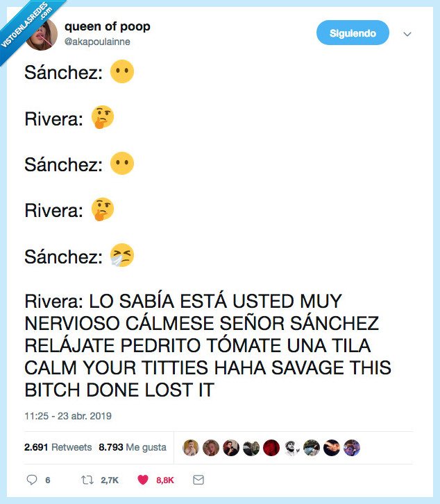Open the 11:25 - 23 abr. 2019 timestamp
This screenshot has height=504, width=440.
pyautogui.click(x=68, y=416)
